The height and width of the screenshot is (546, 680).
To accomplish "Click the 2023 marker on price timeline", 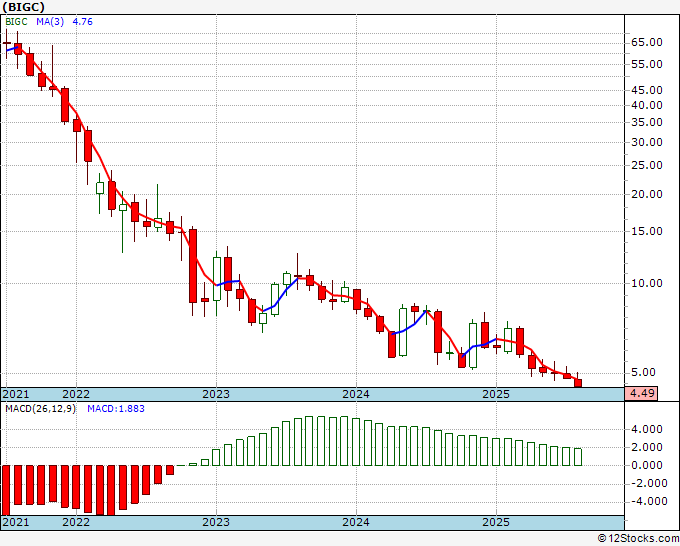I will 216,394.
